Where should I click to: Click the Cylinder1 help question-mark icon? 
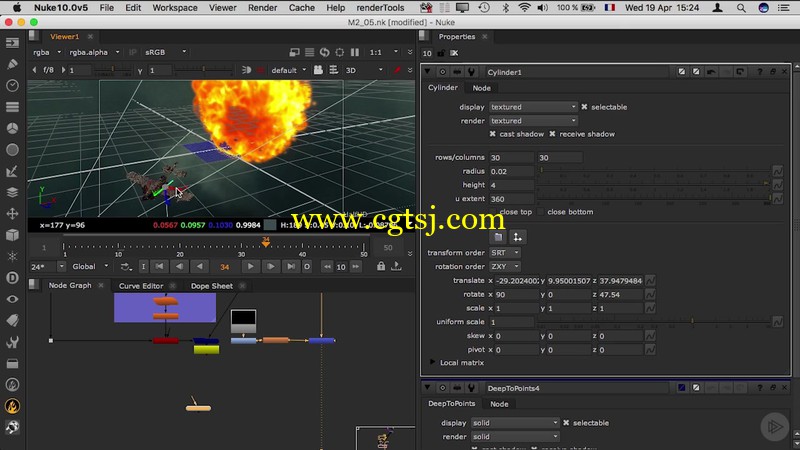(x=760, y=72)
